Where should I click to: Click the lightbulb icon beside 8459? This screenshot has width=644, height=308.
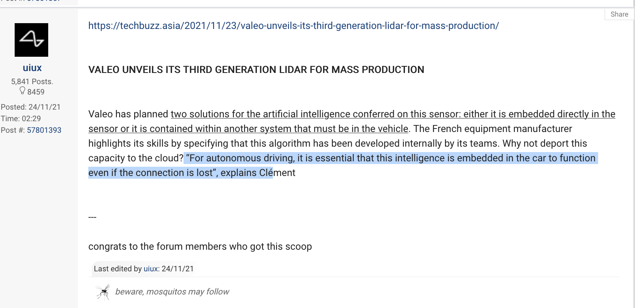[22, 91]
